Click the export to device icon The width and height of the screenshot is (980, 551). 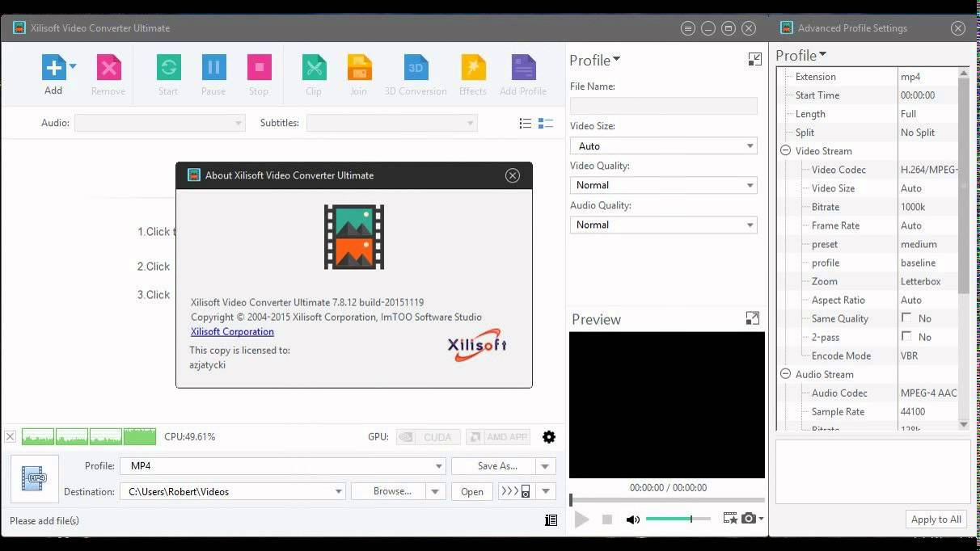517,491
